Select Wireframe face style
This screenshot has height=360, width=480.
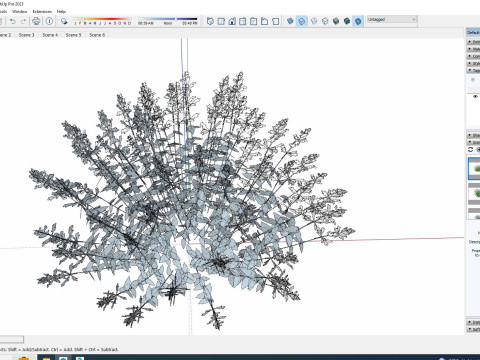[314, 21]
